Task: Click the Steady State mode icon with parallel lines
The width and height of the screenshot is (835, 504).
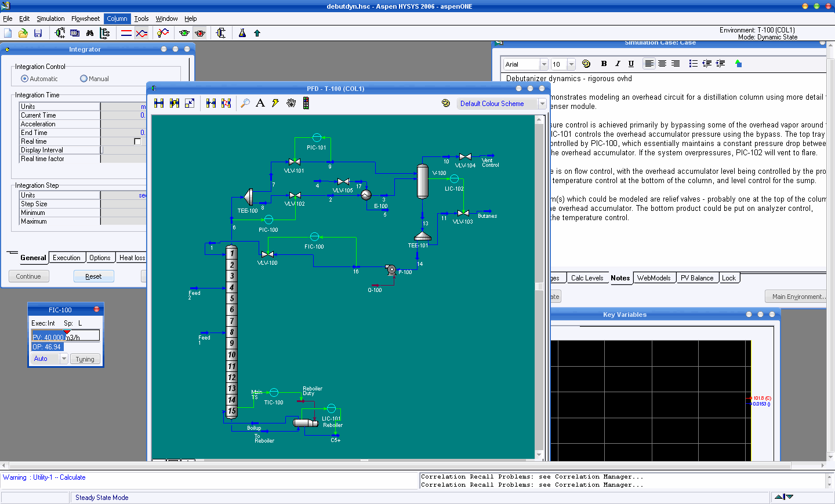Action: pyautogui.click(x=126, y=33)
